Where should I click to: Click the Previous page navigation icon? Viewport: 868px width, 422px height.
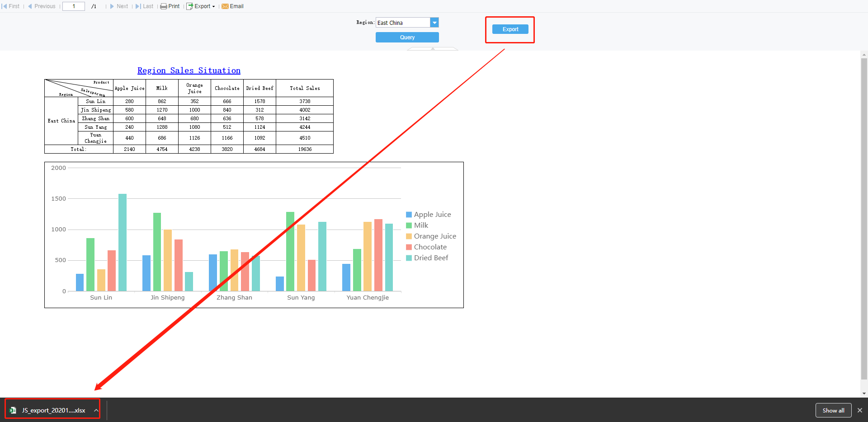[x=30, y=6]
